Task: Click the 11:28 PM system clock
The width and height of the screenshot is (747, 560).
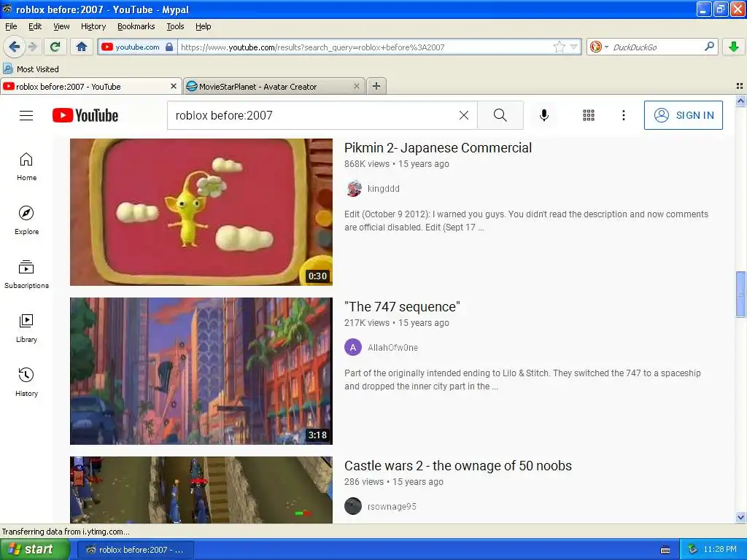Action: [x=720, y=550]
